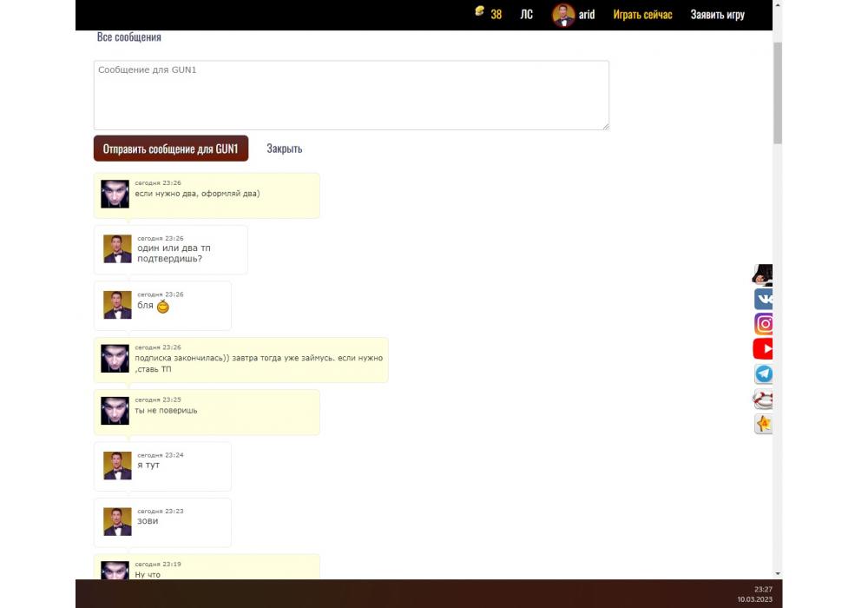Click message text 'Ну что'
Screen dimensions: 868x608
coord(148,575)
